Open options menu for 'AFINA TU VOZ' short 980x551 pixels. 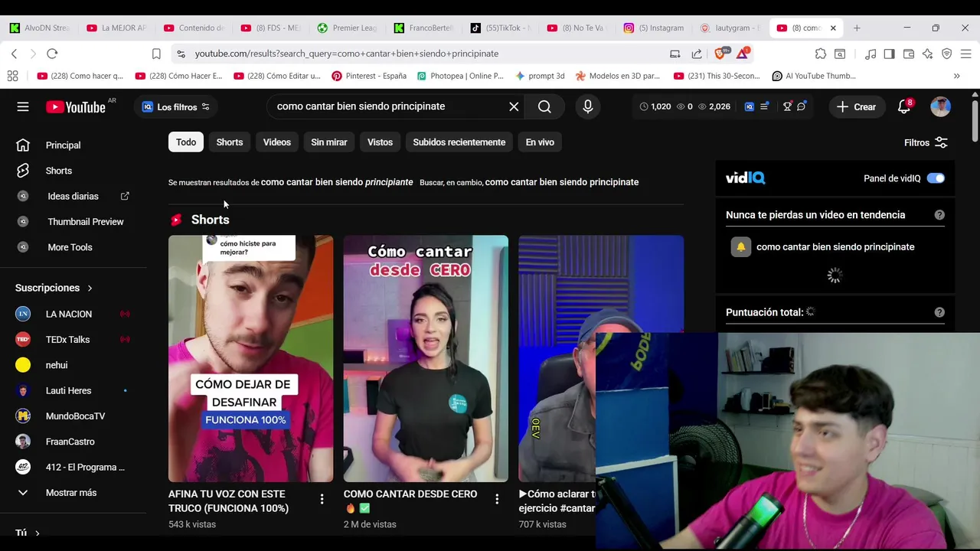[x=322, y=499]
